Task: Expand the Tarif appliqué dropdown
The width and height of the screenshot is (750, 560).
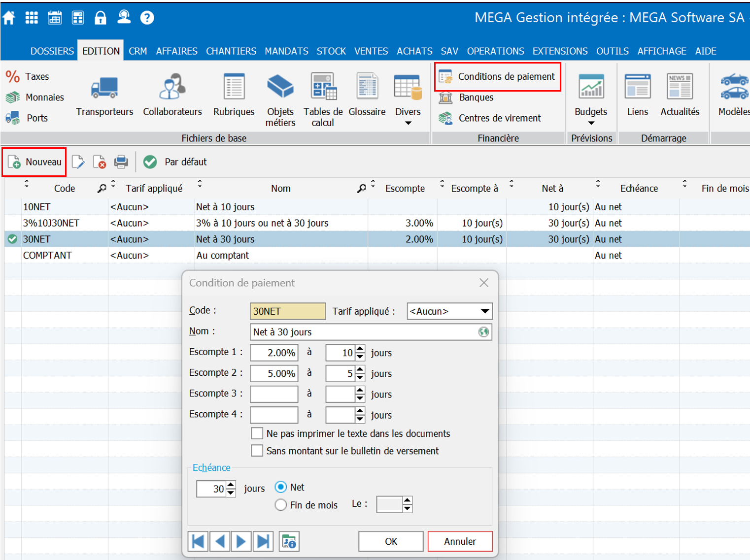Action: pos(485,311)
